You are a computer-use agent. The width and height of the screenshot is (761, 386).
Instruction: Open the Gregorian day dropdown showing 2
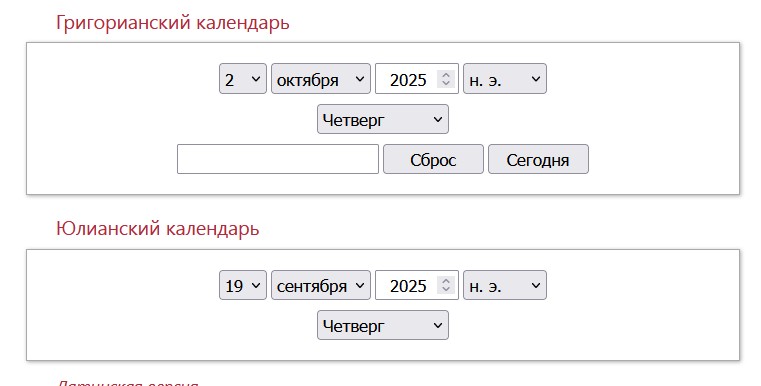tap(243, 79)
